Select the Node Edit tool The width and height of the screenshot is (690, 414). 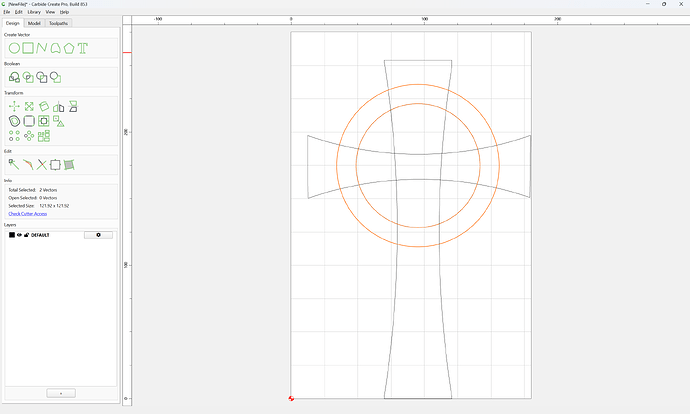coord(14,165)
